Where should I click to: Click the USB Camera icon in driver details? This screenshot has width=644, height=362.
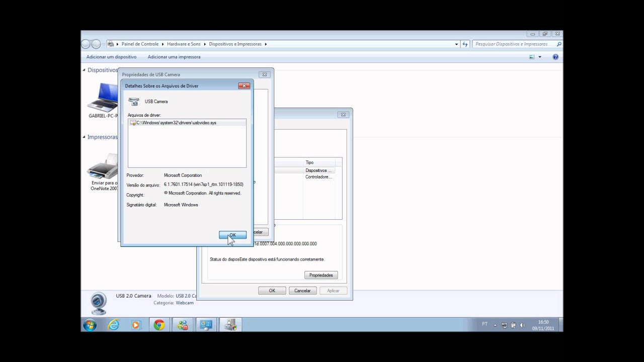coord(134,102)
